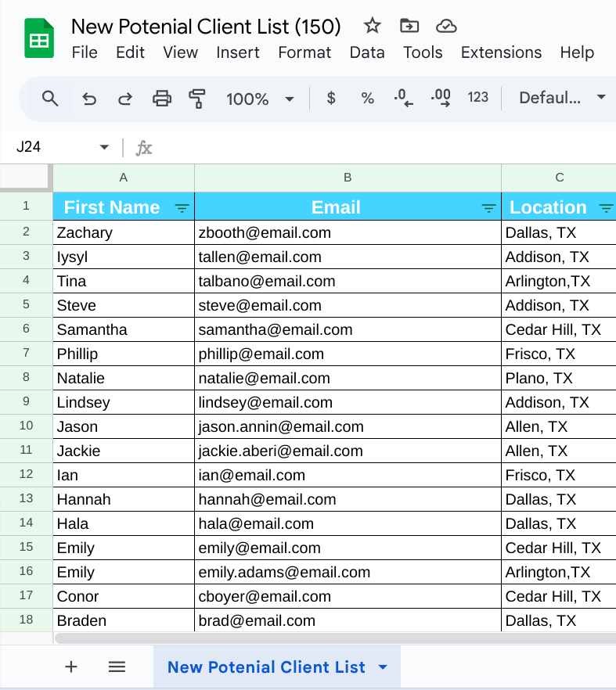Toggle filter on Location column header

pyautogui.click(x=605, y=208)
